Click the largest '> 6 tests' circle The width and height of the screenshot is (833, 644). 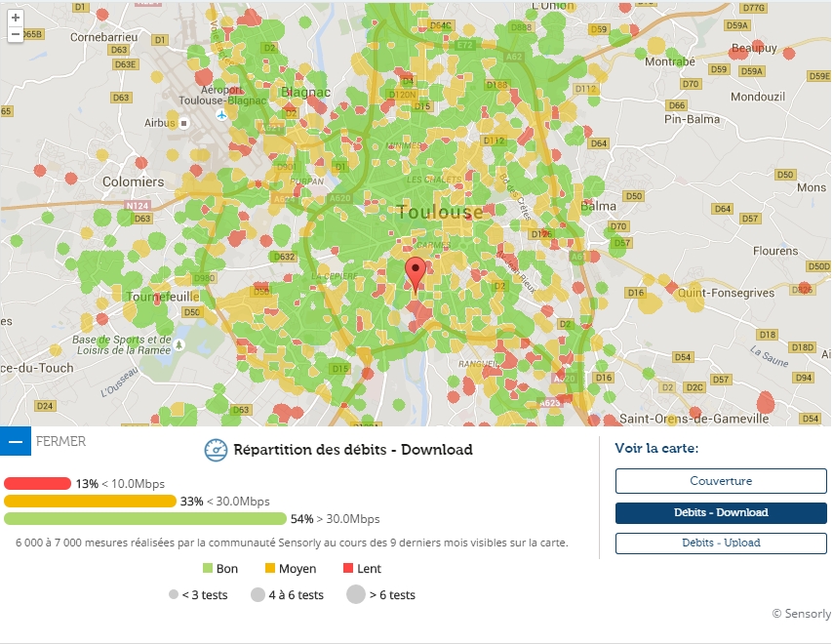coord(355,594)
